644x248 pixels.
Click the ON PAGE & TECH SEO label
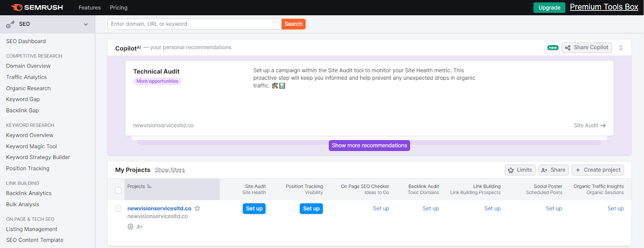[x=30, y=219]
